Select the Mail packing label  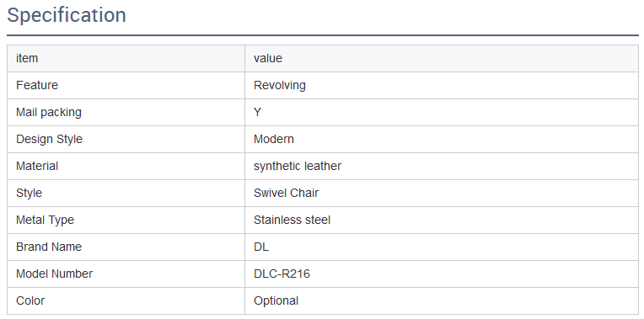coord(126,112)
